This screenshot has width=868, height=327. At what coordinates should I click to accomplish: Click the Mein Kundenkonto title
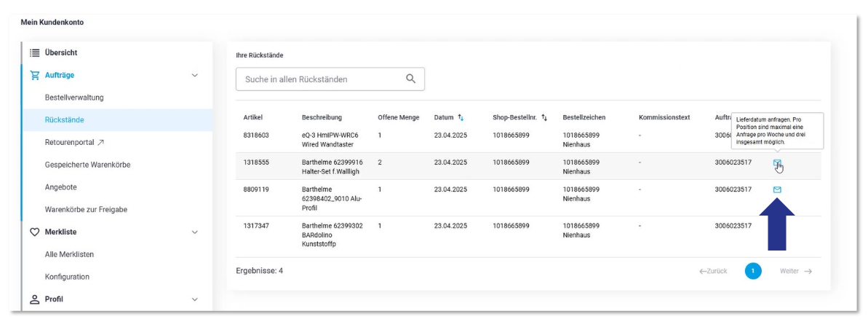[x=52, y=23]
